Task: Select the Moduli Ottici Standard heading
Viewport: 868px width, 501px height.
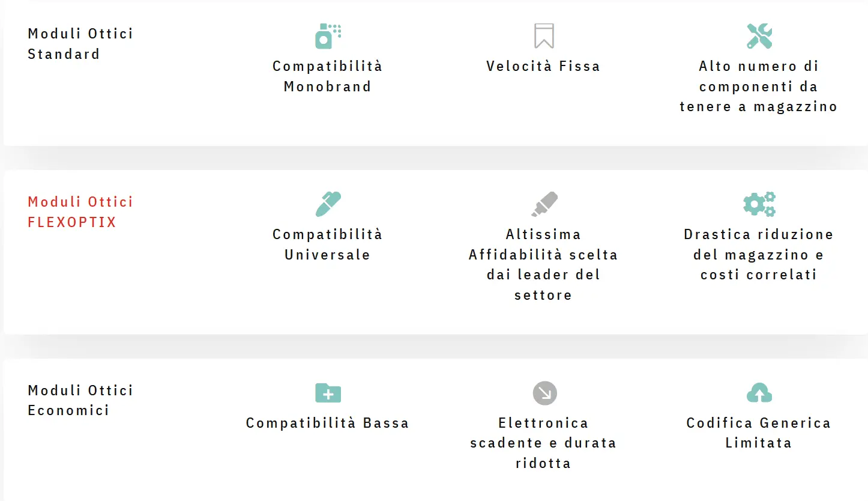Action: point(80,44)
